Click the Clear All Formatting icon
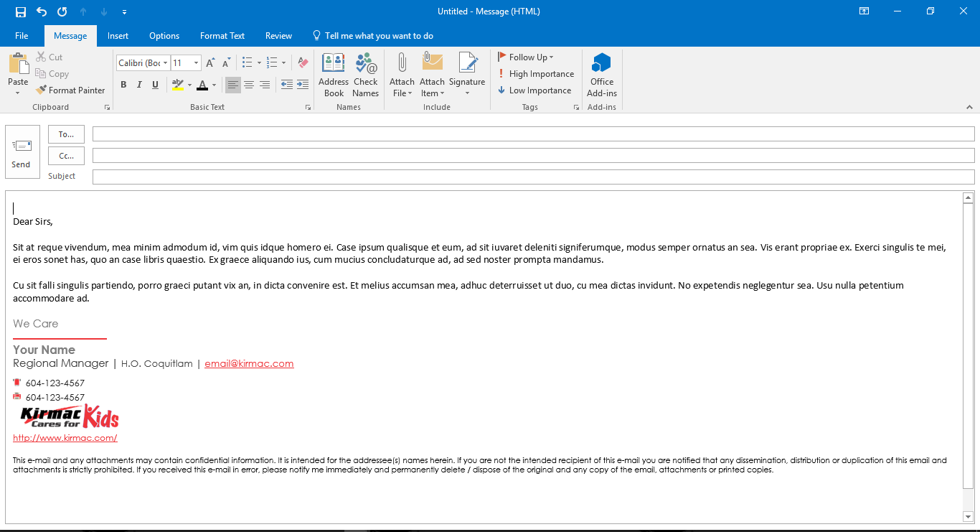Viewport: 980px width, 532px height. 303,63
